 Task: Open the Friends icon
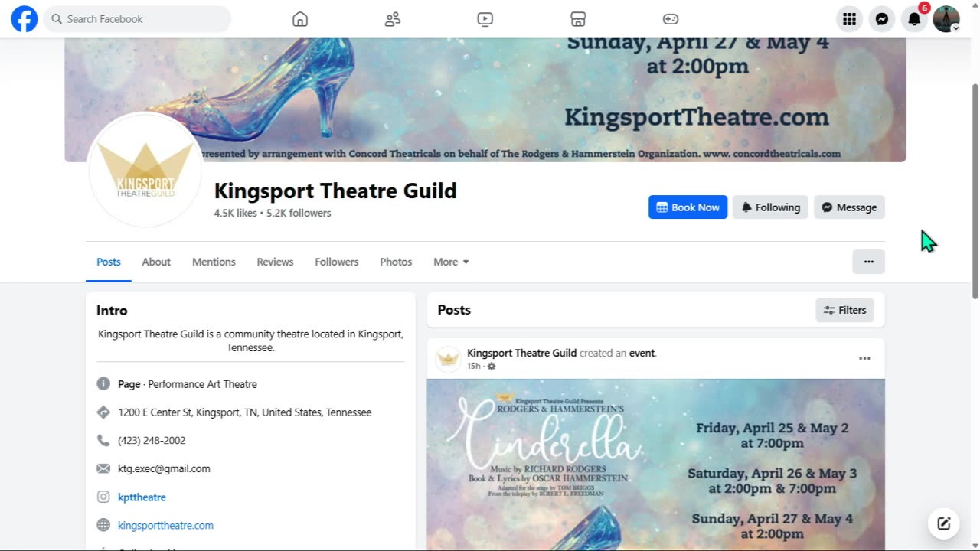click(x=393, y=19)
